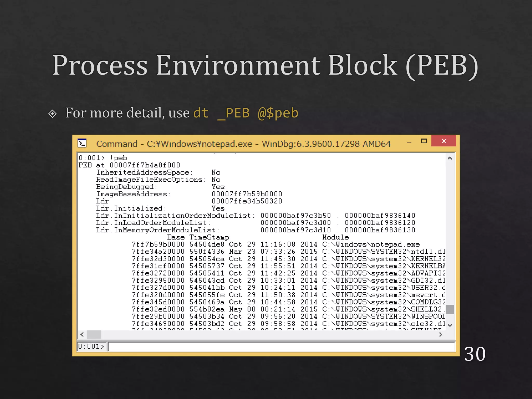Maximize the WinDbg Command window
The height and width of the screenshot is (399, 532).
coord(424,141)
